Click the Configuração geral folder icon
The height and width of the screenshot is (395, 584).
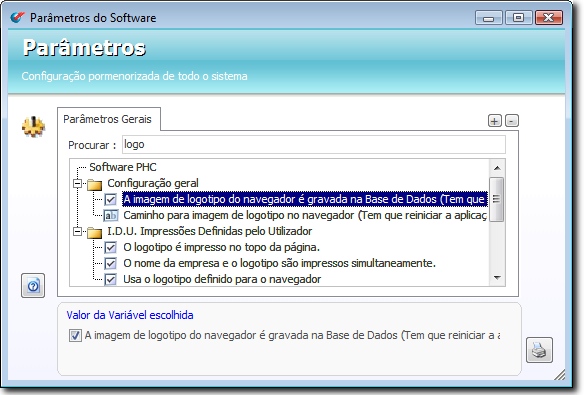[95, 184]
